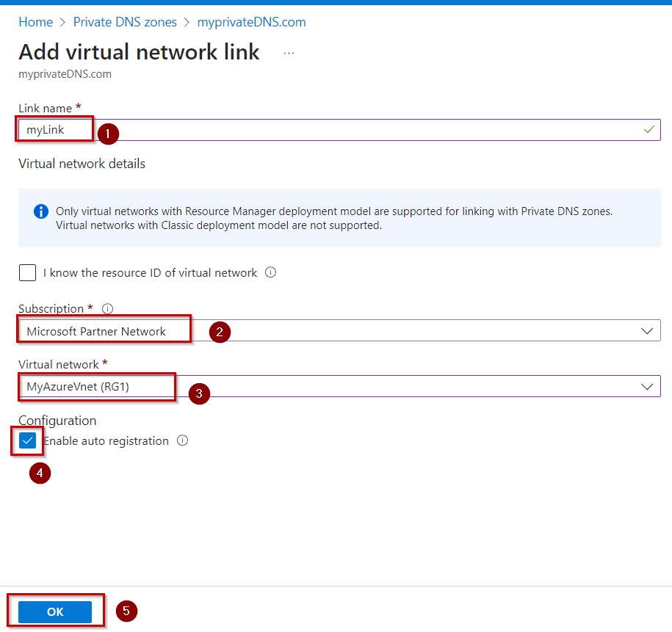Click the chevron arrow of Subscription dropdown

point(647,331)
